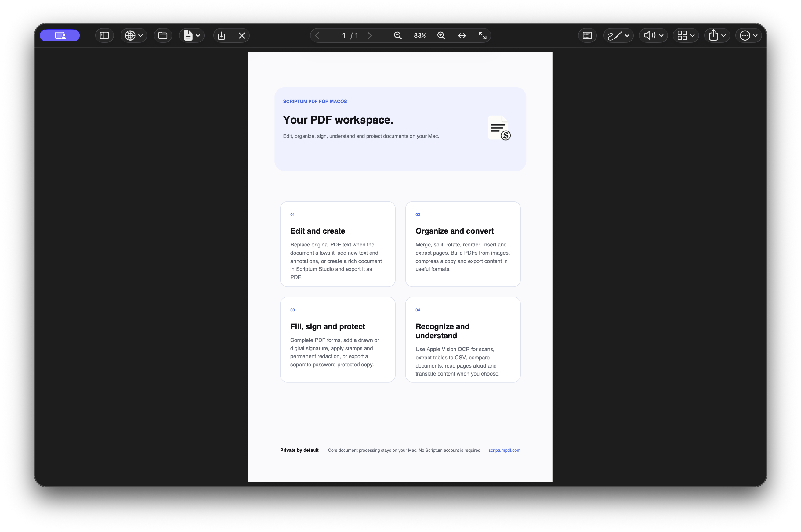Open the share dropdown menu
This screenshot has width=801, height=532.
717,35
